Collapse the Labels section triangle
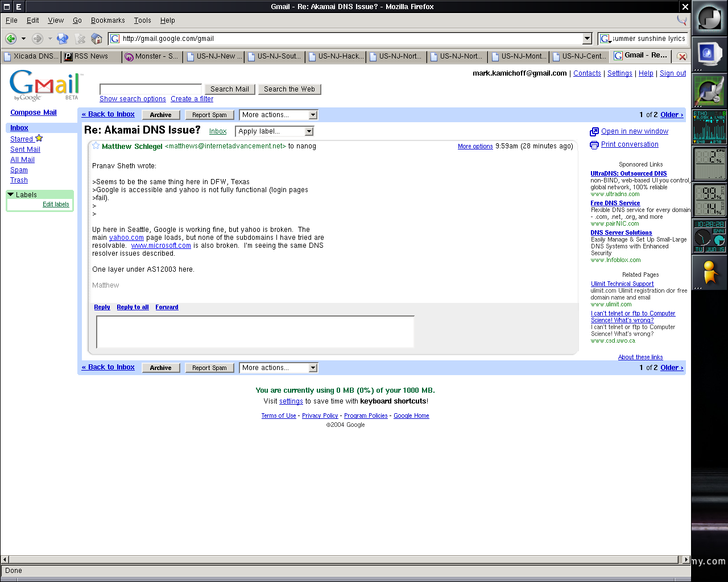Image resolution: width=728 pixels, height=582 pixels. (x=11, y=194)
